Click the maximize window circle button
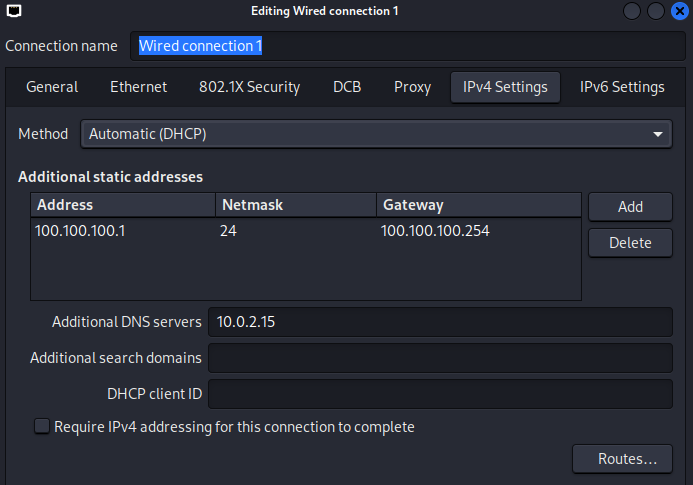Viewport: 693px width, 485px height. pyautogui.click(x=656, y=11)
